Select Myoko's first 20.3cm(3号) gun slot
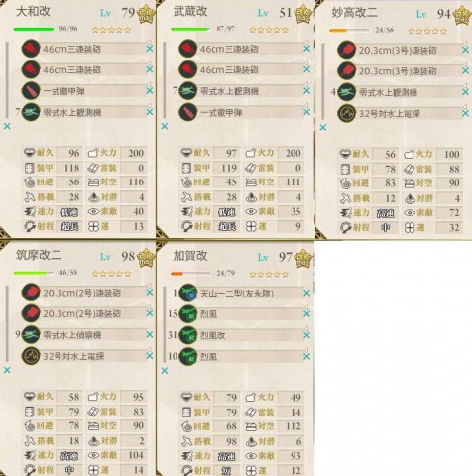This screenshot has width=472, height=476. click(x=410, y=50)
